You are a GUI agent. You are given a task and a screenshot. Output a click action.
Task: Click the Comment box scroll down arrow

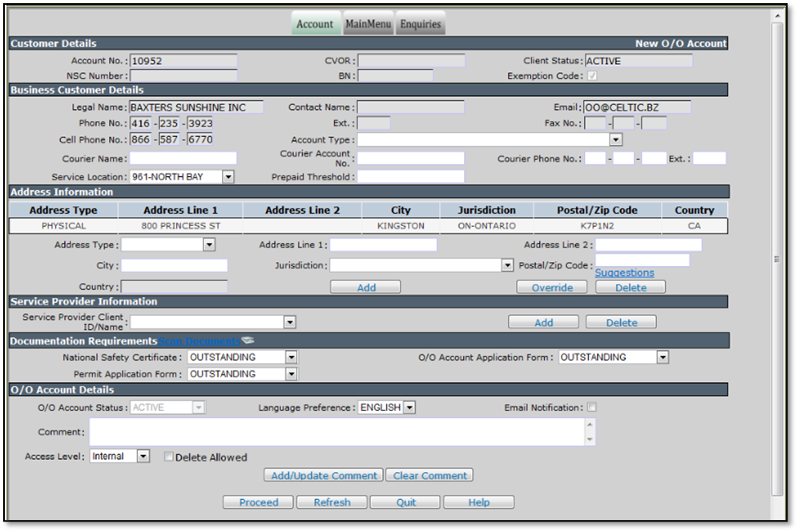point(590,440)
